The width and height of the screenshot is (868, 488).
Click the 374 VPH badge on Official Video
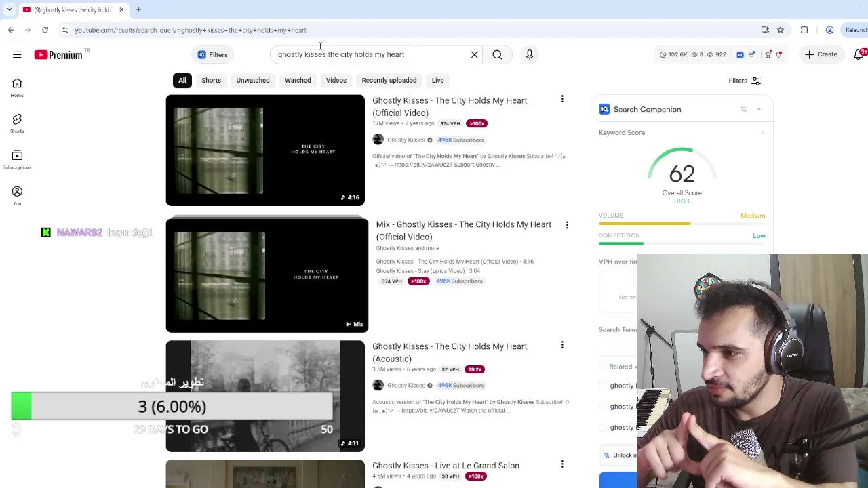click(450, 123)
